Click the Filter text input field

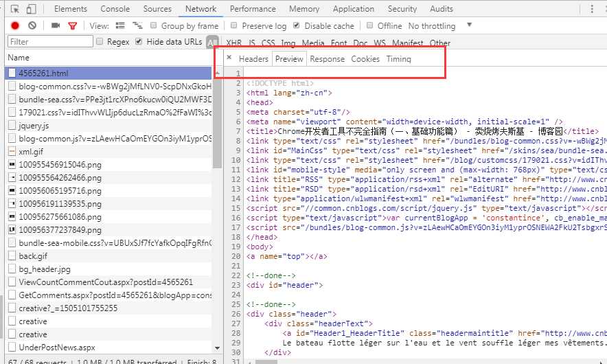point(50,41)
